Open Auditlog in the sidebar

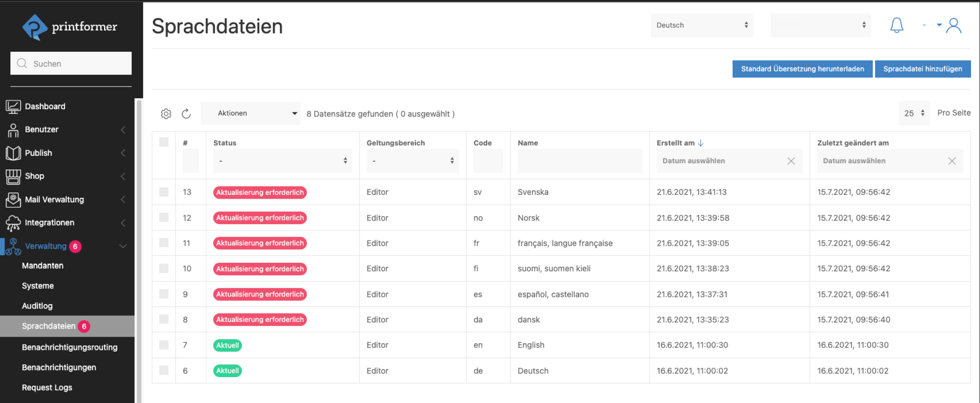(x=37, y=306)
